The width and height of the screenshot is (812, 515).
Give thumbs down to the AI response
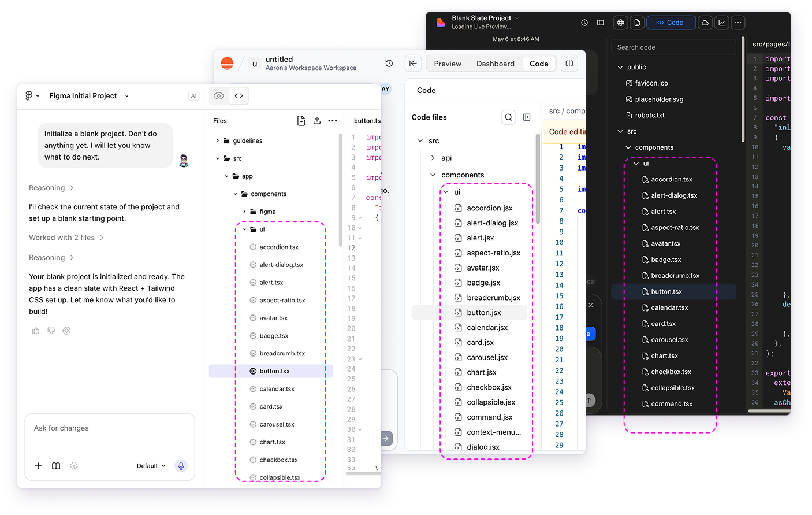51,331
